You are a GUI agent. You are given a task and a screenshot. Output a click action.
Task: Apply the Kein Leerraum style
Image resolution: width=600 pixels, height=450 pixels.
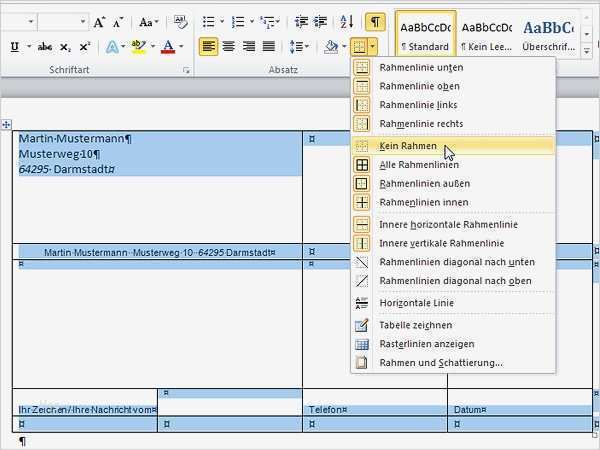[487, 36]
